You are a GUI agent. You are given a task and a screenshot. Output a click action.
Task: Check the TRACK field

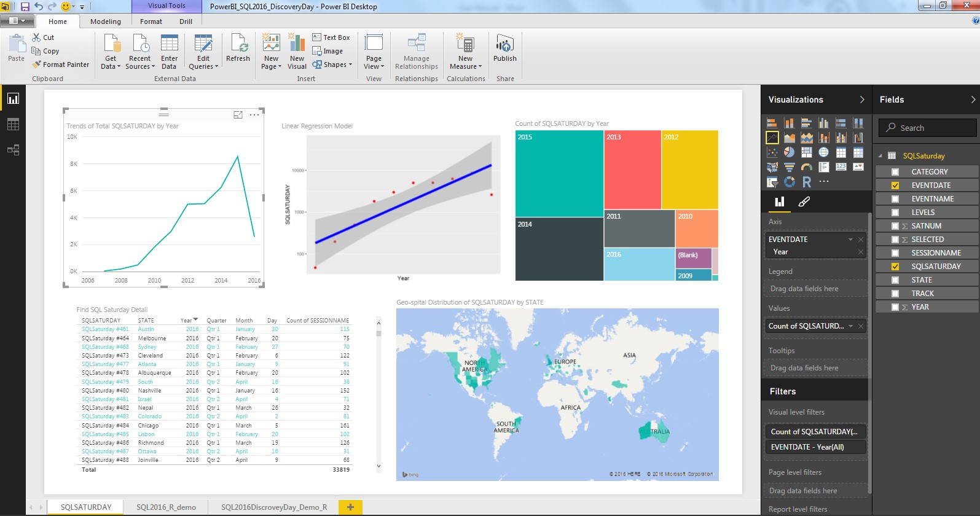click(895, 294)
